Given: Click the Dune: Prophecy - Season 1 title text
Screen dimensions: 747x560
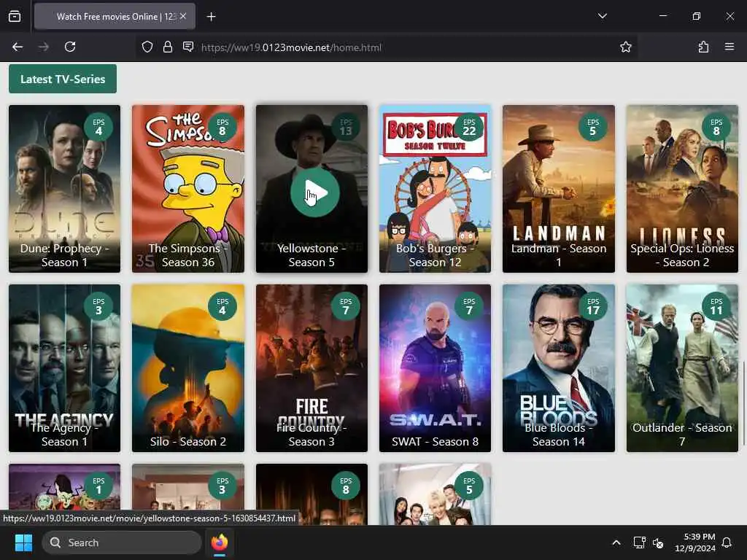Looking at the screenshot, I should click(64, 255).
